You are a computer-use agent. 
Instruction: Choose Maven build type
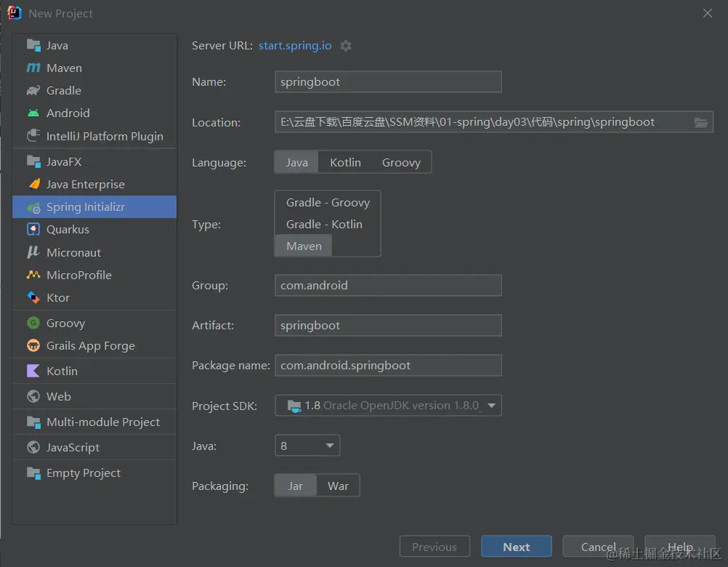(x=304, y=246)
